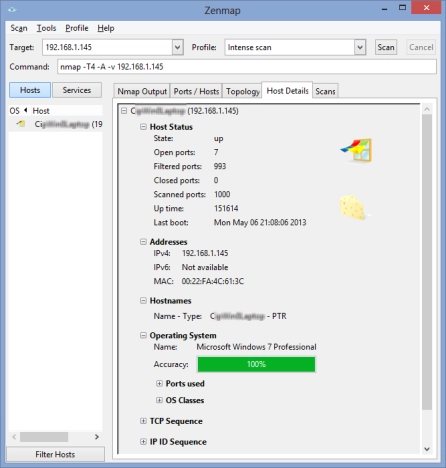
Task: Click the MAC address 00:22:FA:4C:61:3C
Action: coord(213,281)
